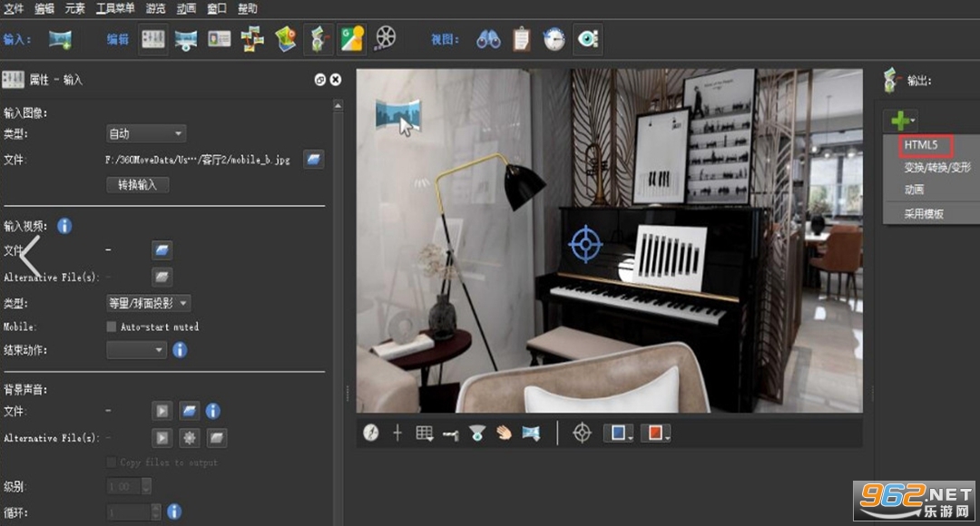Open the patches puzzle-piece icon
This screenshot has height=526, width=980.
tap(252, 39)
